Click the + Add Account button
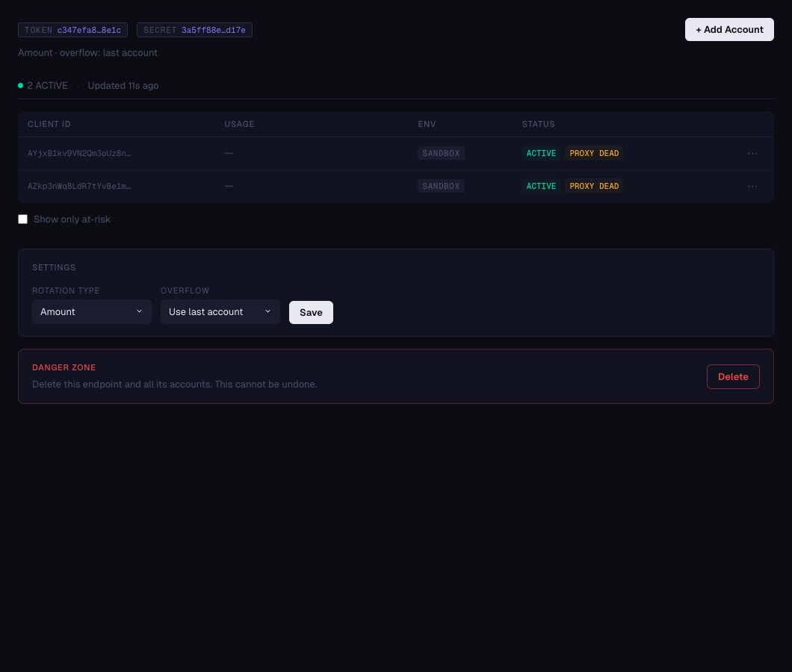Screen dimensions: 792x672 click(x=729, y=29)
